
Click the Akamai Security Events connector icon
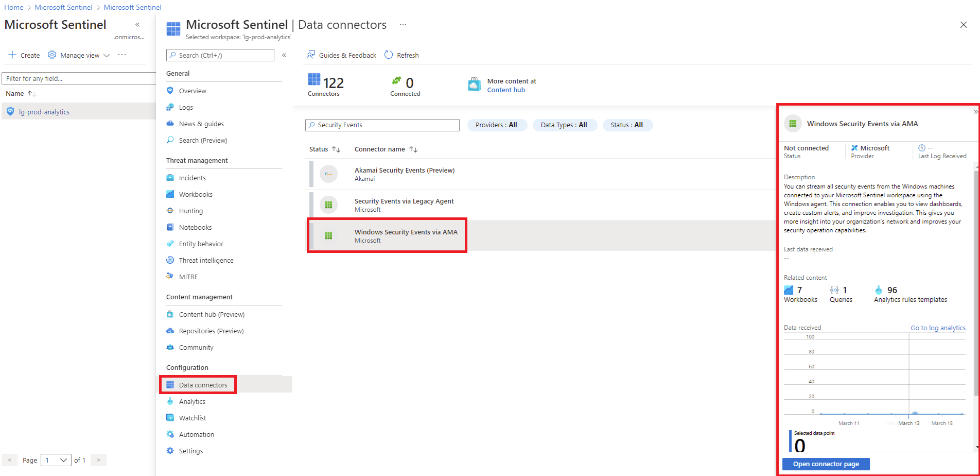tap(328, 174)
